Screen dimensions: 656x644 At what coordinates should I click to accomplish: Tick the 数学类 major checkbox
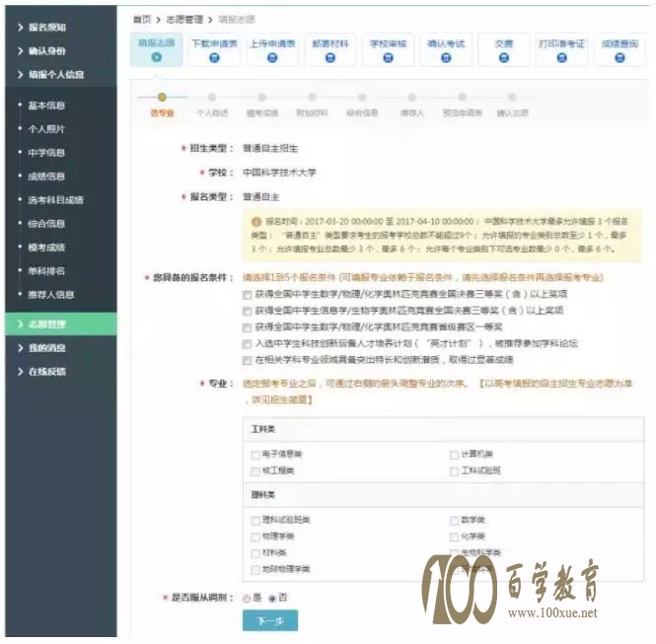[x=454, y=521]
